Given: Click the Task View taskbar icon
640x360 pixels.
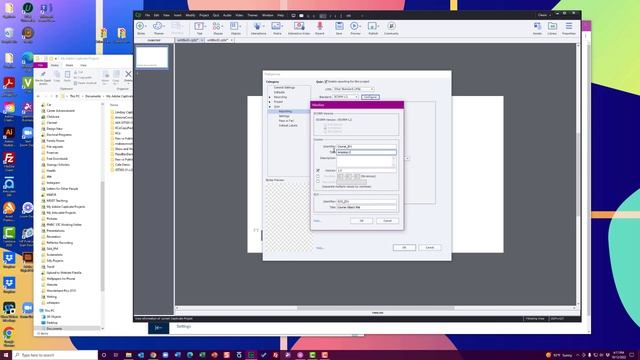Looking at the screenshot, I should click(116, 355).
